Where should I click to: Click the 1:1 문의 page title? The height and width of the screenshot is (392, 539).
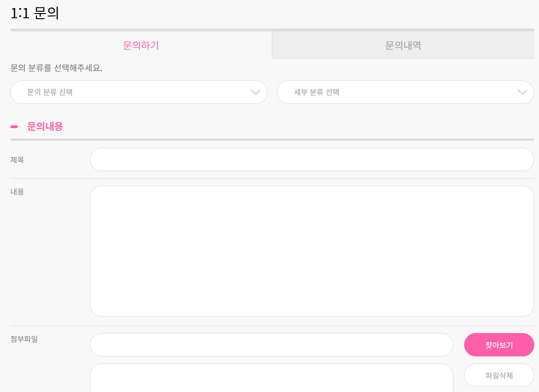[x=35, y=14]
